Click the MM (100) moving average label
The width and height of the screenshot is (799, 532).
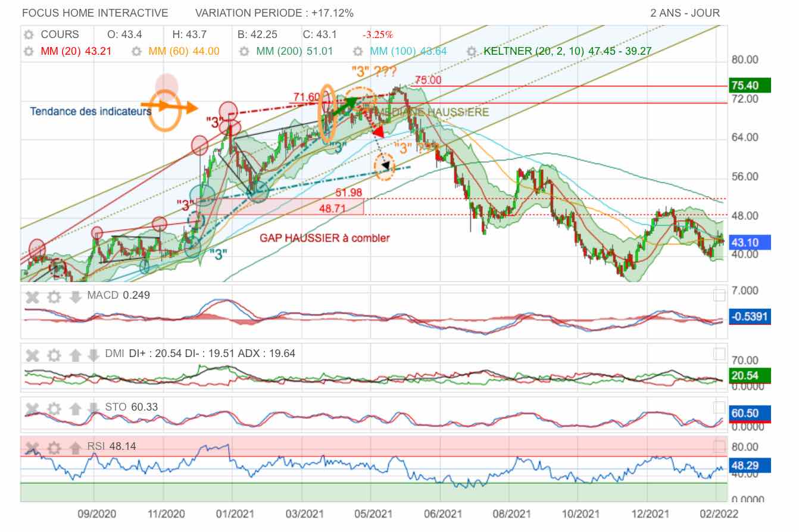click(408, 52)
